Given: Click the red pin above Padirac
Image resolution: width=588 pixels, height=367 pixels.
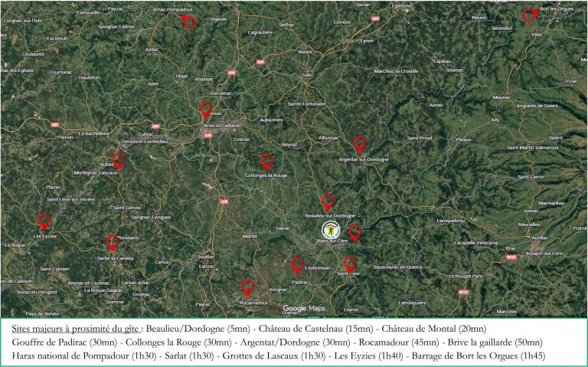Looking at the screenshot, I should point(297,266).
